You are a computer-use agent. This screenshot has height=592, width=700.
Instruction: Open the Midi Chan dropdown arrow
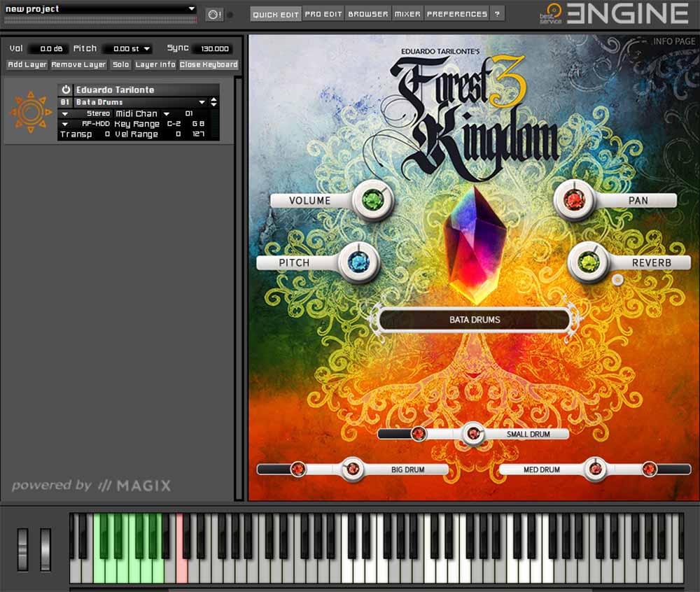coord(167,113)
